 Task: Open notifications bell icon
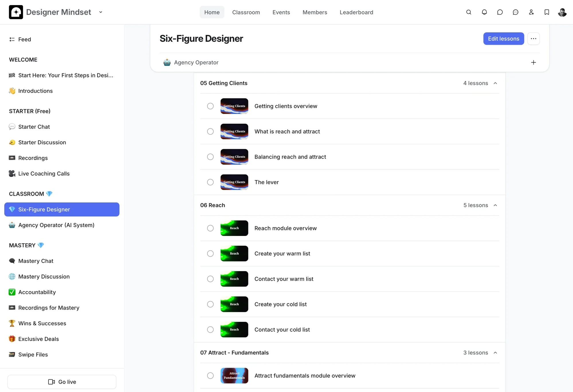(x=484, y=12)
